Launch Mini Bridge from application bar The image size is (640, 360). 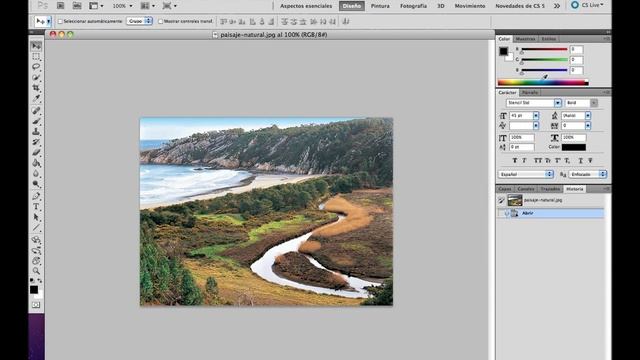77,6
